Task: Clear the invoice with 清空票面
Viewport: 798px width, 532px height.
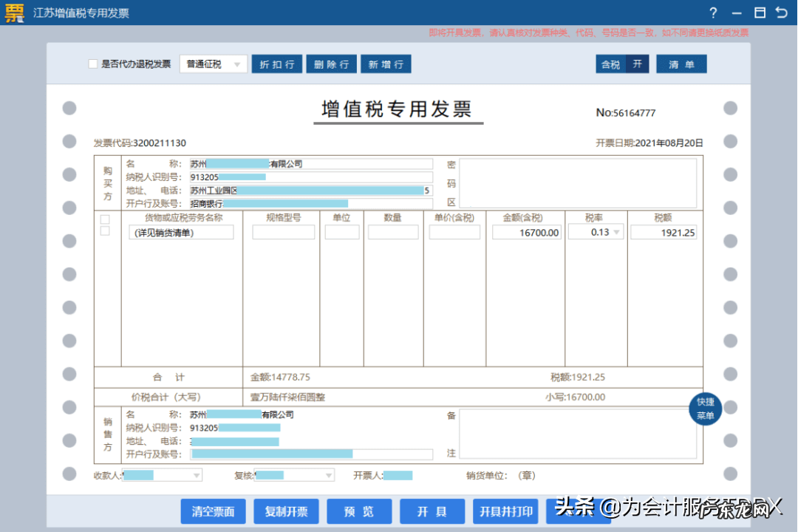Action: click(x=213, y=511)
